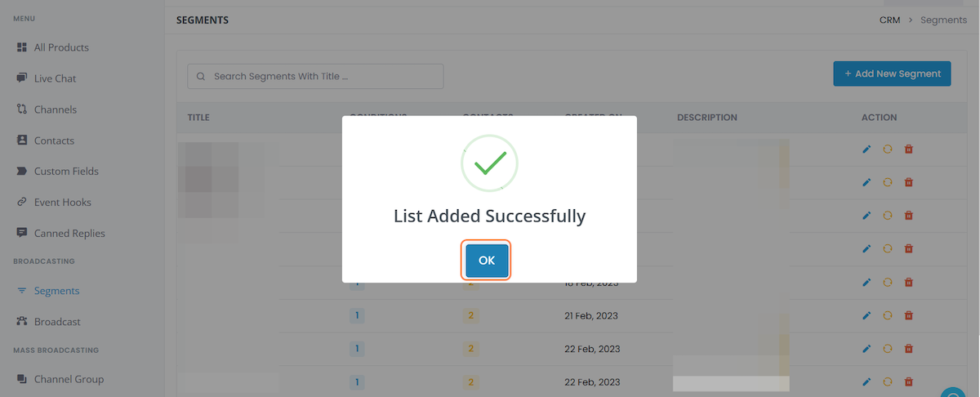The width and height of the screenshot is (980, 397).
Task: Select the Contacts icon in sidebar
Action: click(x=22, y=141)
